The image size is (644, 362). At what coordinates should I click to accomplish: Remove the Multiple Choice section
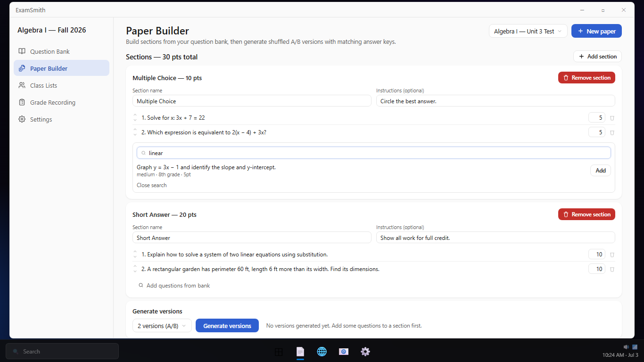click(586, 78)
